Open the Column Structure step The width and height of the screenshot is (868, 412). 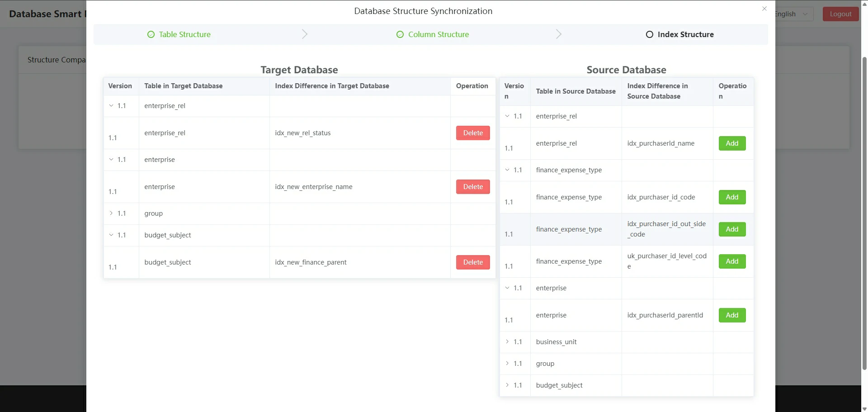coord(438,34)
